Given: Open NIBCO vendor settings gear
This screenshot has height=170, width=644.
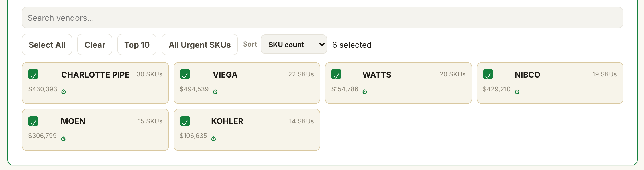Looking at the screenshot, I should click(517, 92).
